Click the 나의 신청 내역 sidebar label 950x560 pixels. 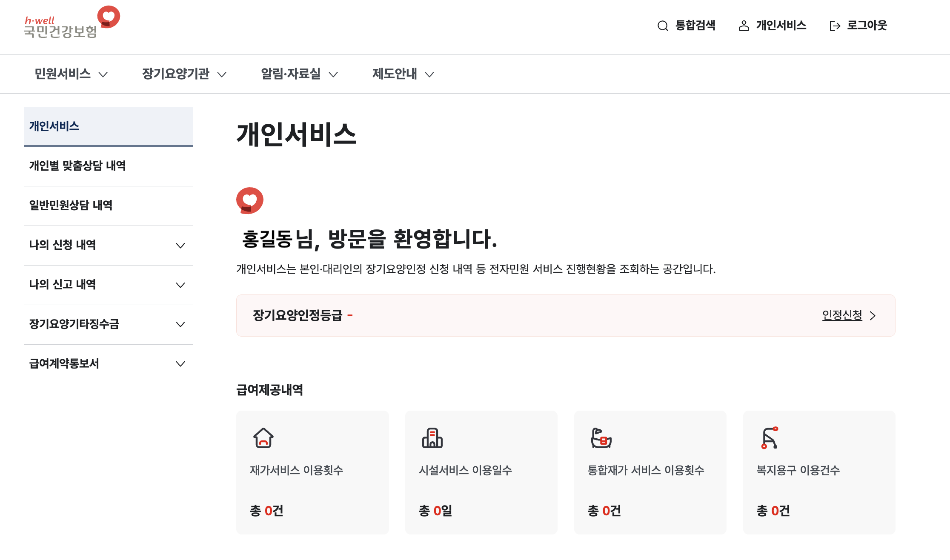(x=63, y=245)
